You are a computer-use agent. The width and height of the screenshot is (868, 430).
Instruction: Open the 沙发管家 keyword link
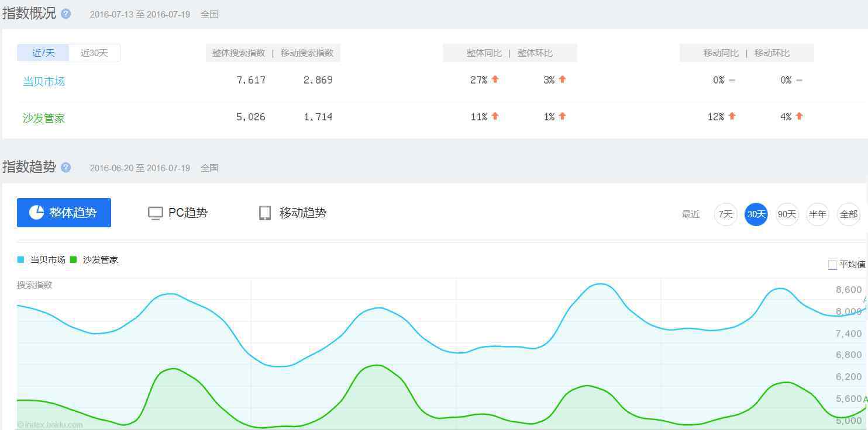coord(44,118)
